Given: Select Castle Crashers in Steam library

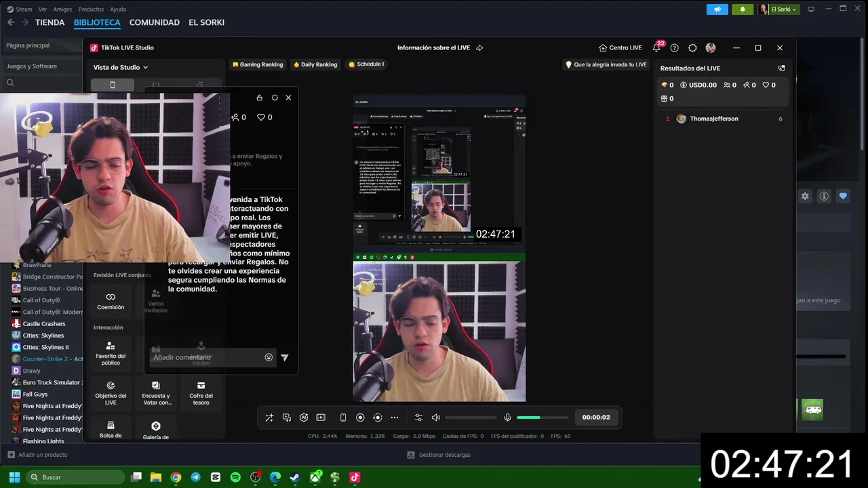Looking at the screenshot, I should 44,324.
